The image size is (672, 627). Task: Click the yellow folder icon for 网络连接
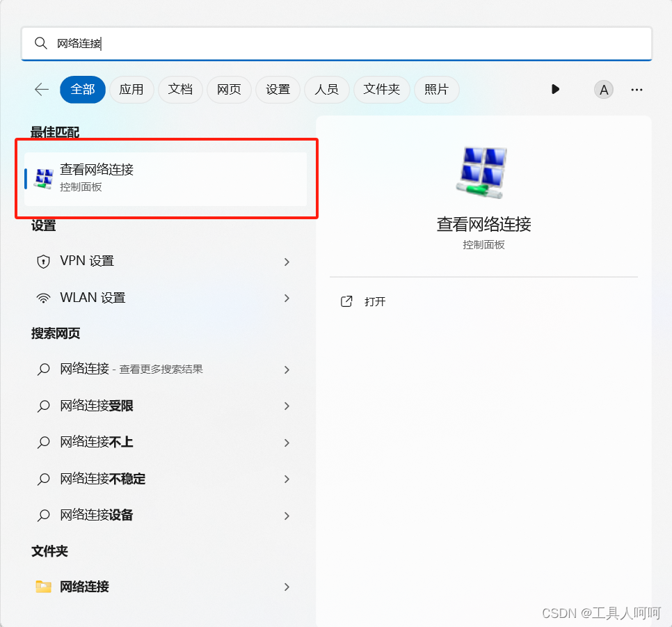[x=43, y=586]
